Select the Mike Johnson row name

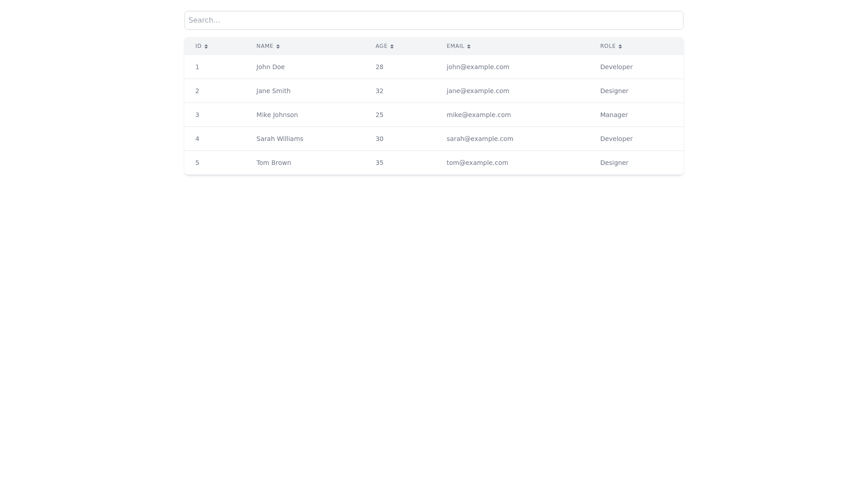tap(277, 115)
